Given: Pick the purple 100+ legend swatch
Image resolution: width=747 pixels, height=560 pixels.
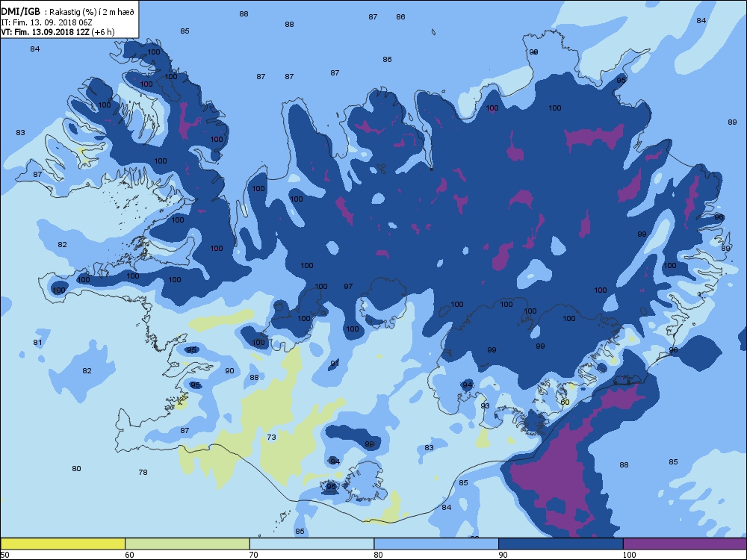Looking at the screenshot, I should [x=685, y=544].
